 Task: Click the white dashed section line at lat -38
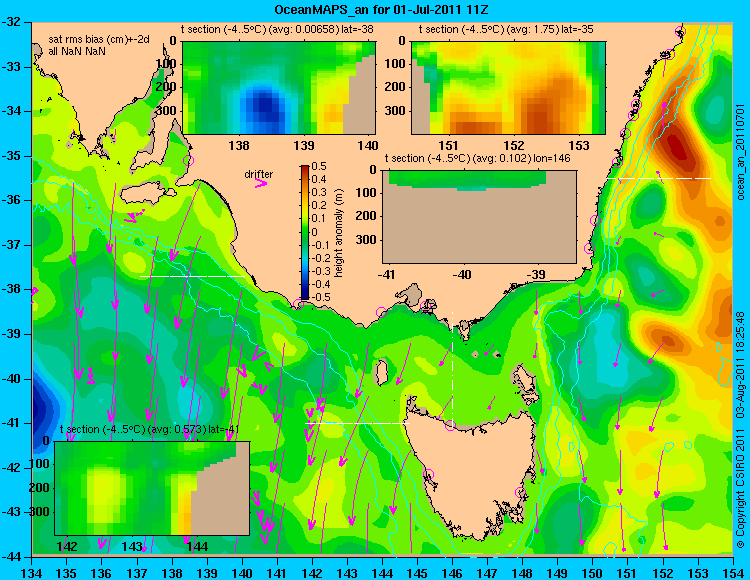[x=192, y=276]
